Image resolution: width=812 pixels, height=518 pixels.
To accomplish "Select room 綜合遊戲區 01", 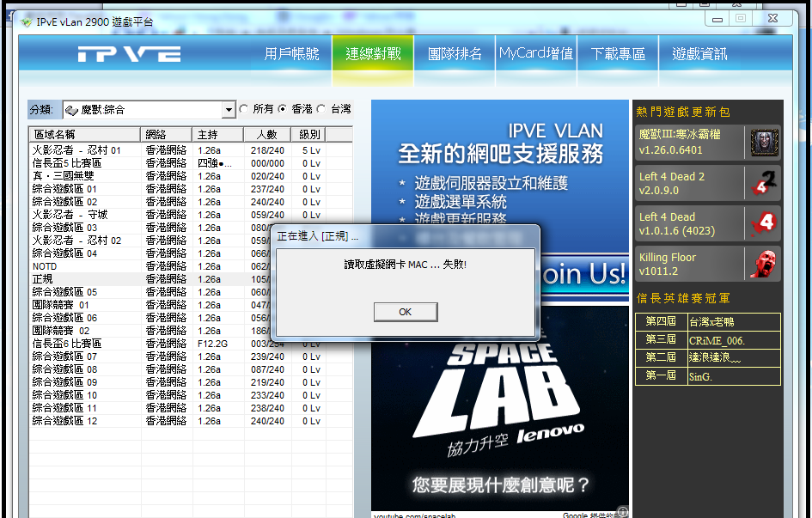I will tap(191, 189).
